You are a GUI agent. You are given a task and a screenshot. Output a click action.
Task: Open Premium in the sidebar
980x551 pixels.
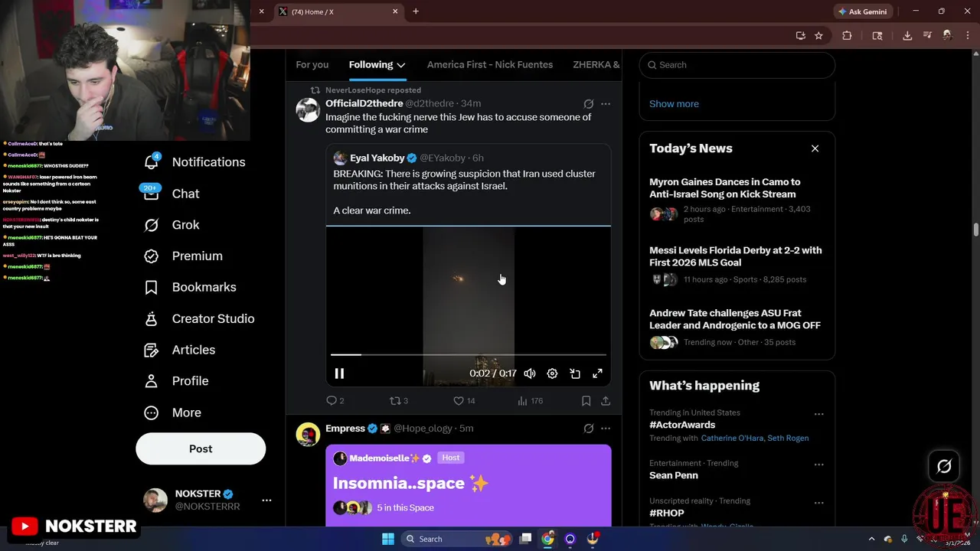click(x=184, y=256)
